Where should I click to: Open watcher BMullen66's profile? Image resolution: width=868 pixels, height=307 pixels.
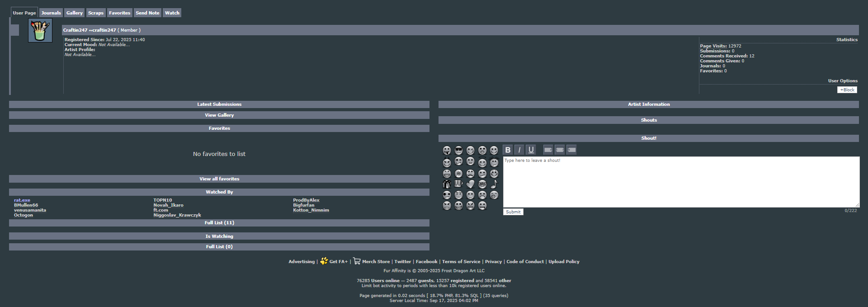coord(26,205)
